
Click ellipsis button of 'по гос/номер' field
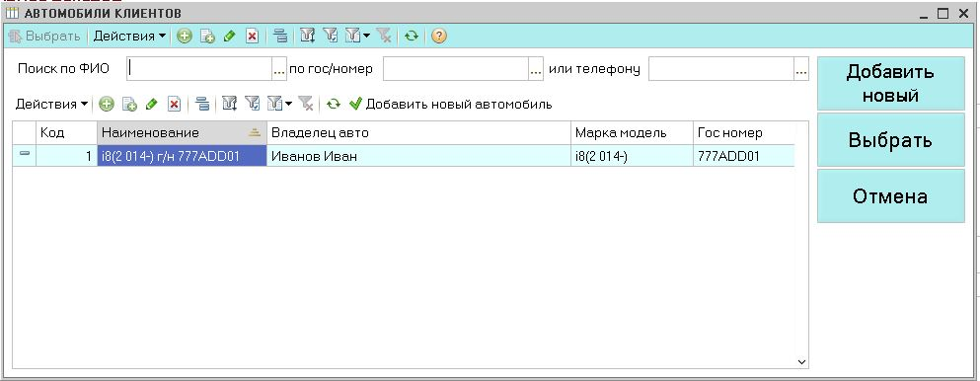[x=536, y=69]
